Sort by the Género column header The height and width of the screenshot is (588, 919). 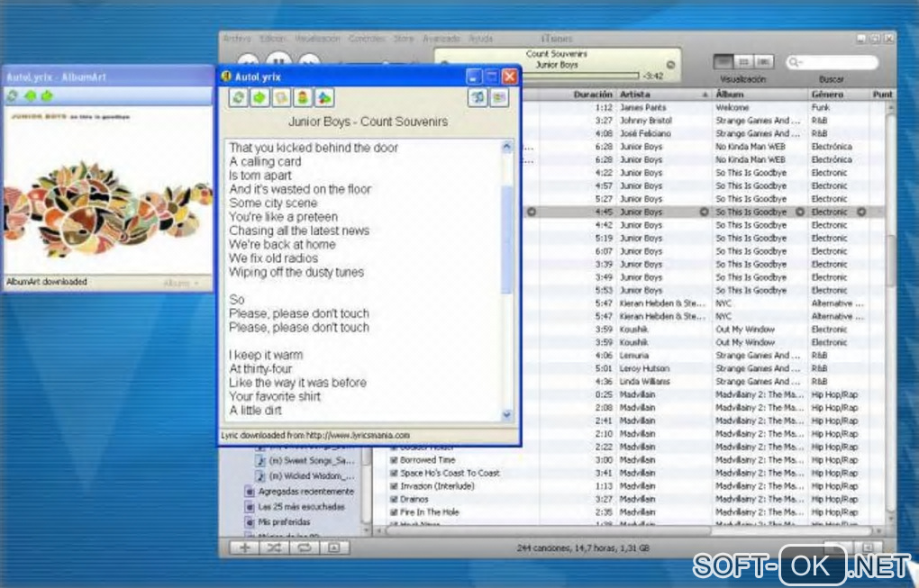click(827, 95)
